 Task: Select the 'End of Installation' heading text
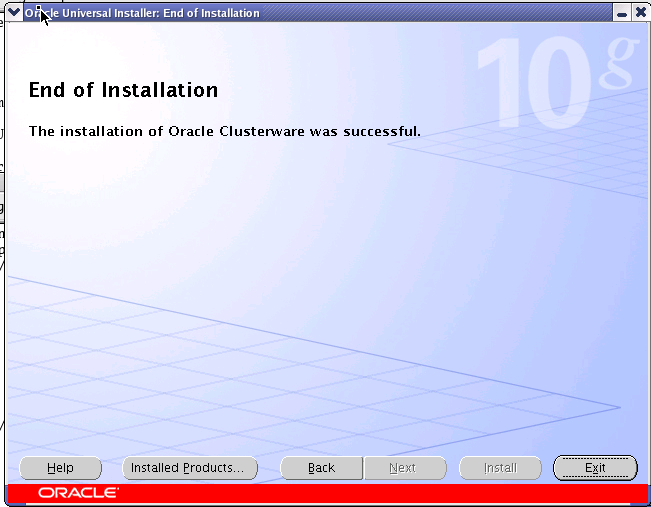(x=123, y=90)
